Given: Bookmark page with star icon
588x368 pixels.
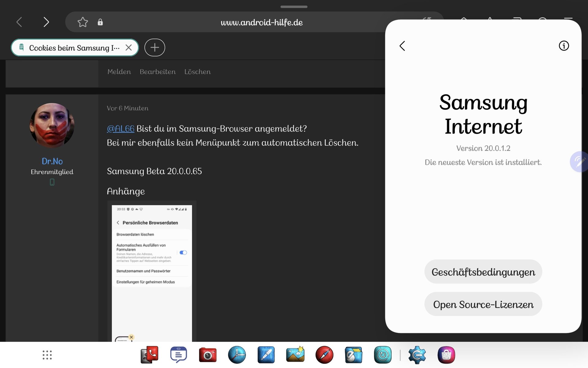Looking at the screenshot, I should [83, 22].
